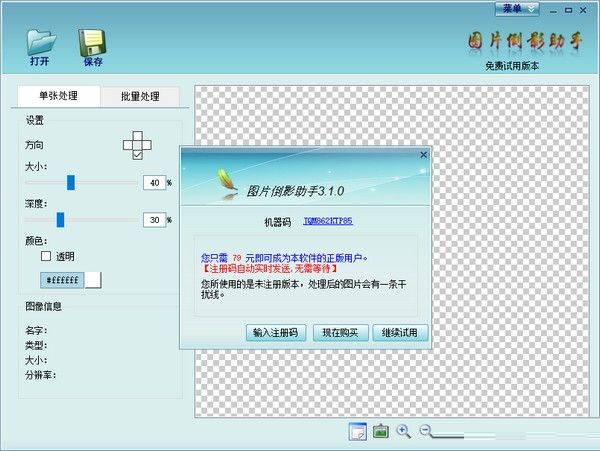
Task: Switch to the 批量处理 tab
Action: coord(140,96)
